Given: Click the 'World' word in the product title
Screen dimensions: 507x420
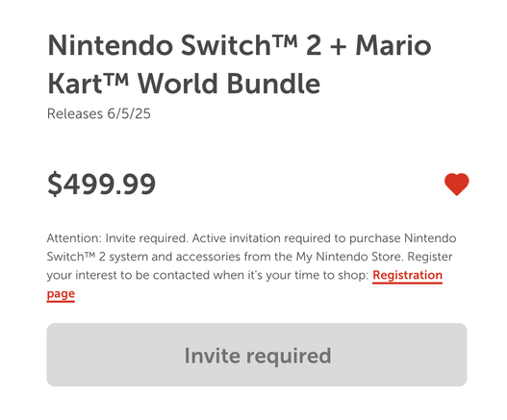Looking at the screenshot, I should (x=180, y=84).
